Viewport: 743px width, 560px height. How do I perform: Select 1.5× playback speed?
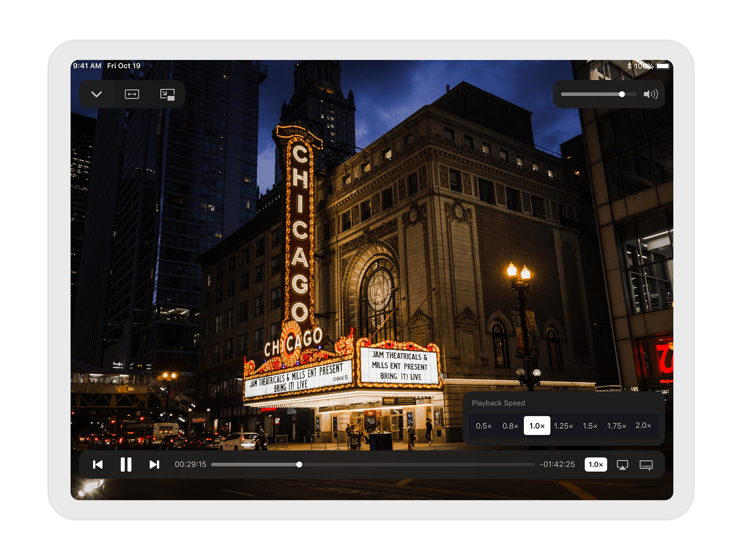[590, 426]
